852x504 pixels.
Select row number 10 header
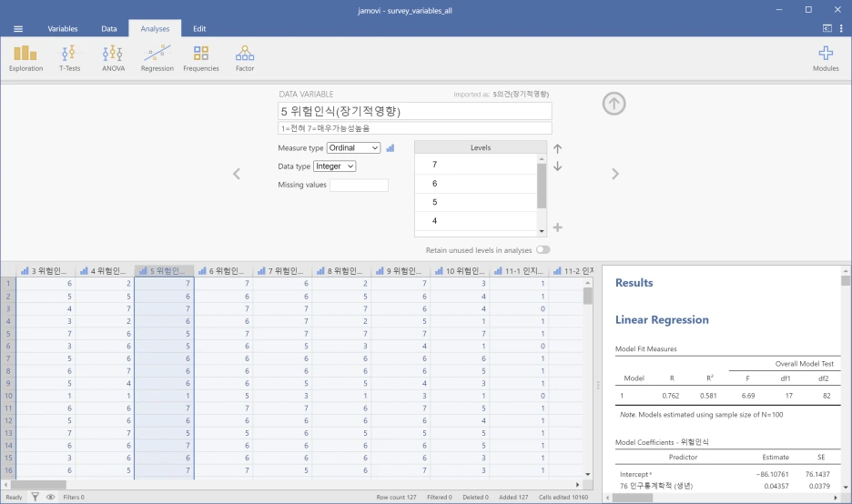(8, 396)
